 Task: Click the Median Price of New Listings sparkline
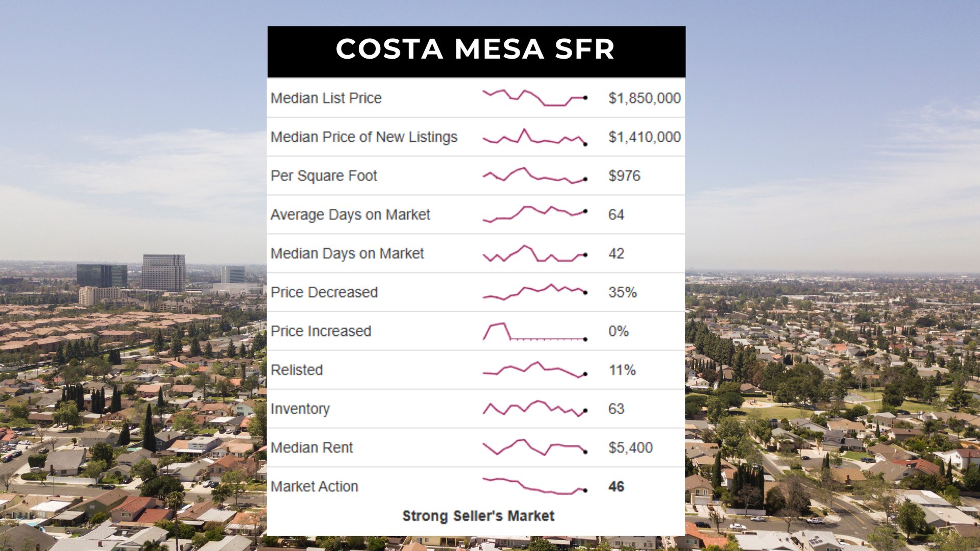point(534,137)
